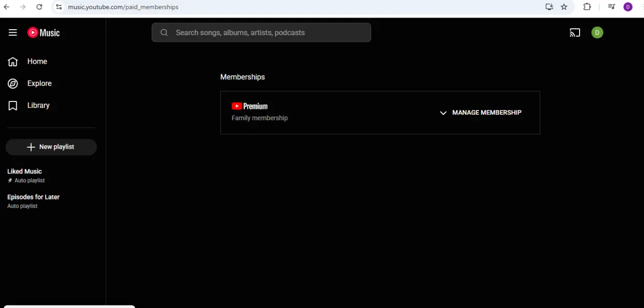Click the site information icon in address bar
644x308 pixels.
tap(59, 7)
